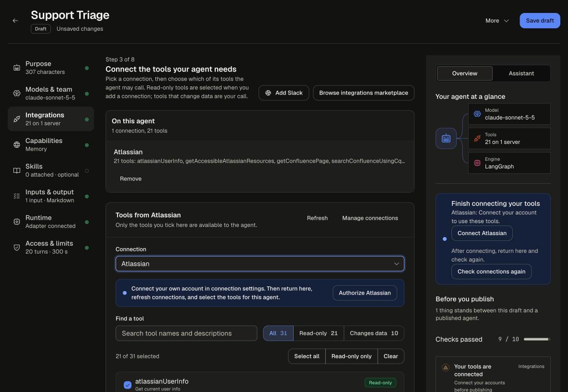Click the Models & team brain icon
The width and height of the screenshot is (568, 392).
[17, 94]
